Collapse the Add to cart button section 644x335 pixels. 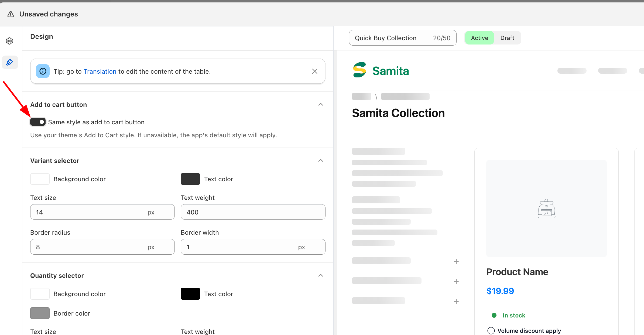click(320, 104)
